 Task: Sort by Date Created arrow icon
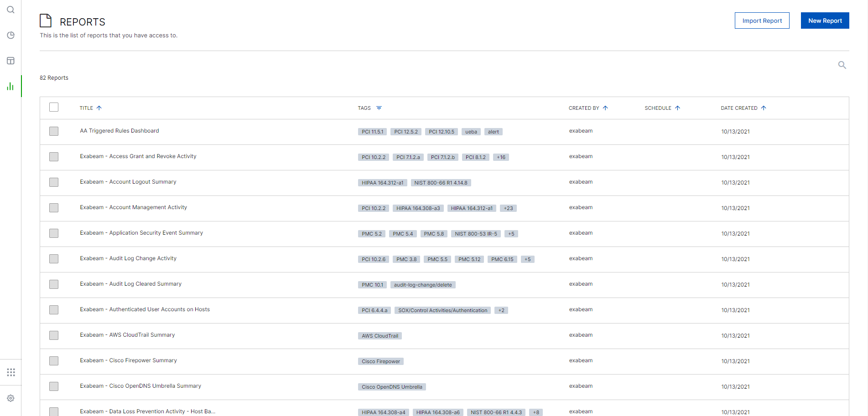[x=764, y=108]
